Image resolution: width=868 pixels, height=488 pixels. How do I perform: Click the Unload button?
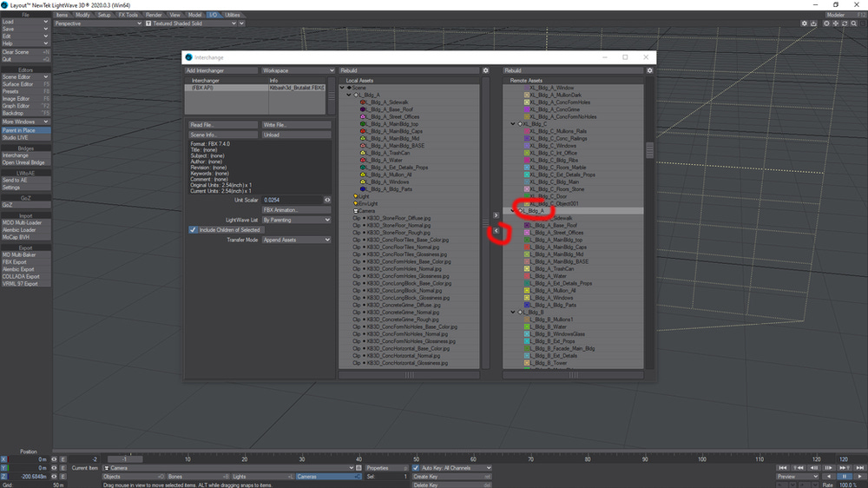tap(296, 135)
